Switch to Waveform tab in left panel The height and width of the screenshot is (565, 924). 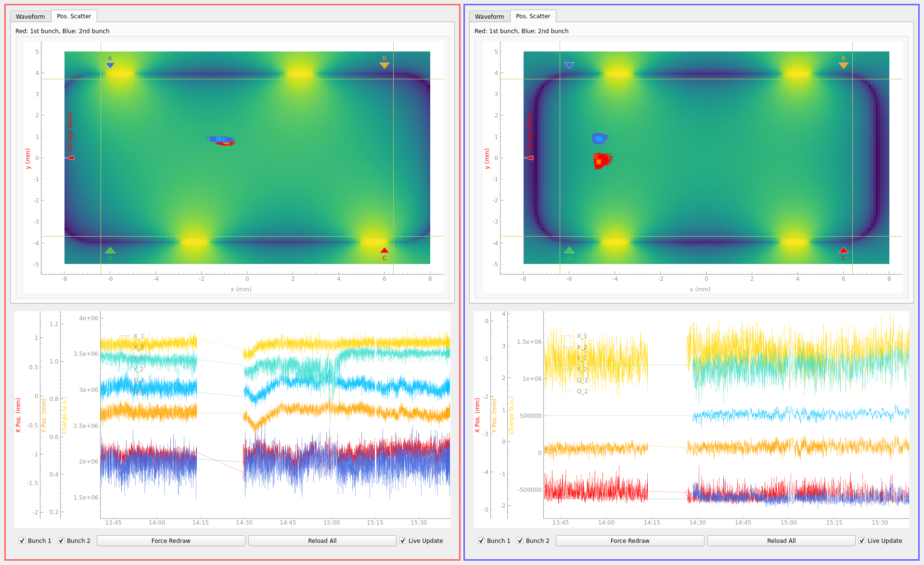30,16
